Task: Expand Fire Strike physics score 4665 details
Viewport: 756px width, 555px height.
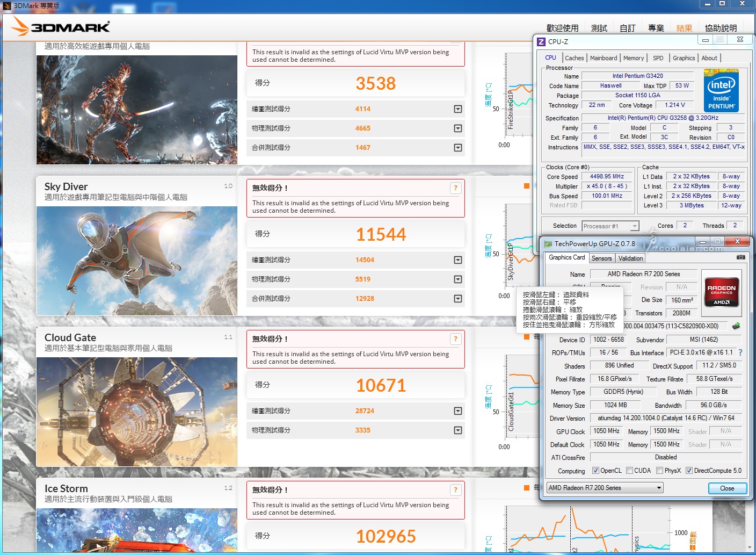Action: coord(458,128)
